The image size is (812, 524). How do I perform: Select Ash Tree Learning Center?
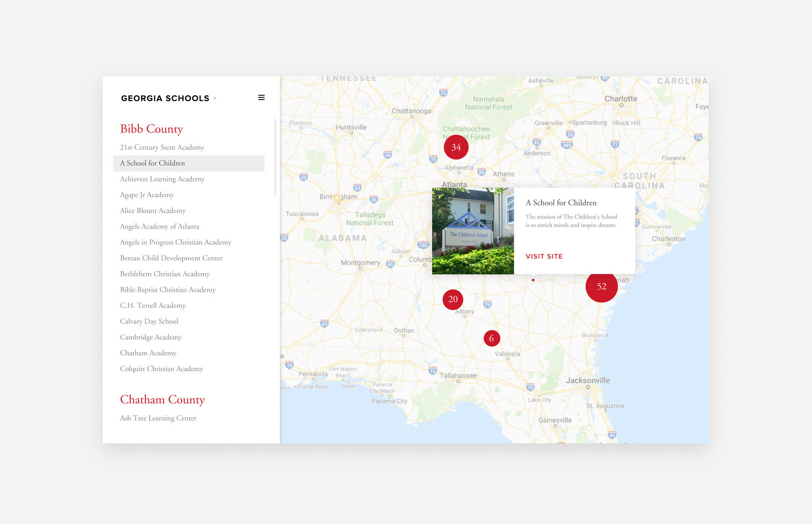pyautogui.click(x=158, y=418)
